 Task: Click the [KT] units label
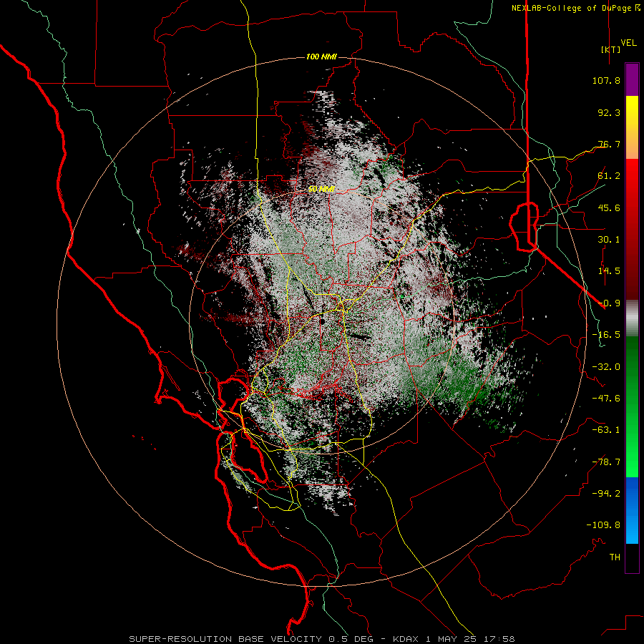(x=610, y=49)
